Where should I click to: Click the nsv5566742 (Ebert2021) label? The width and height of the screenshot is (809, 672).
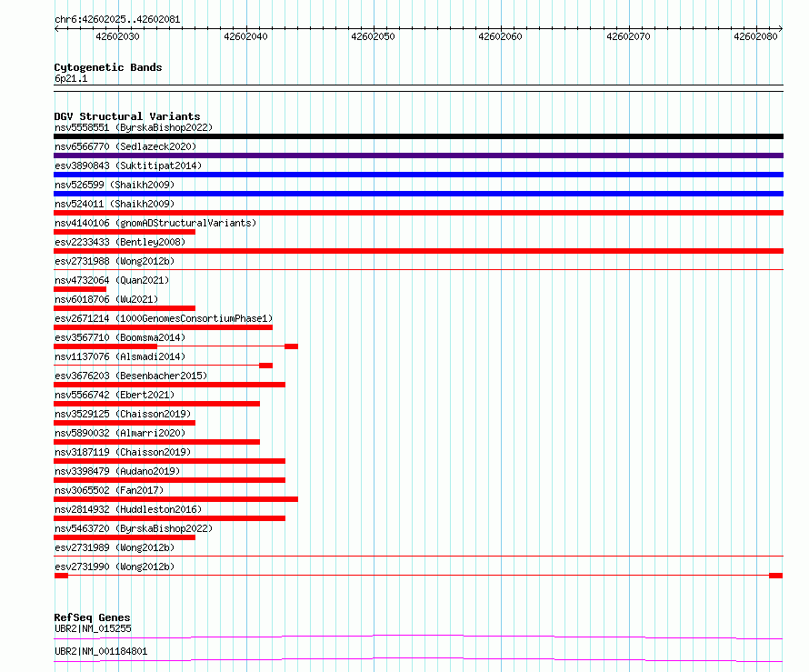click(x=115, y=395)
